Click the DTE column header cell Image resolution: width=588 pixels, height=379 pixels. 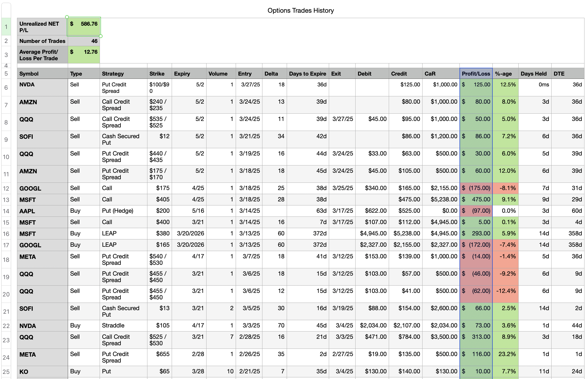point(568,74)
